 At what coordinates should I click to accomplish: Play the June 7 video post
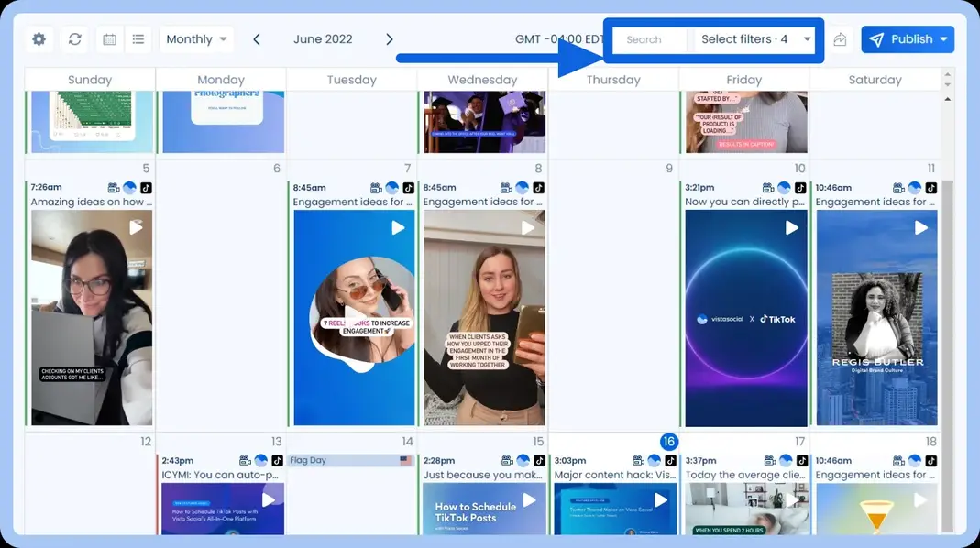click(398, 227)
